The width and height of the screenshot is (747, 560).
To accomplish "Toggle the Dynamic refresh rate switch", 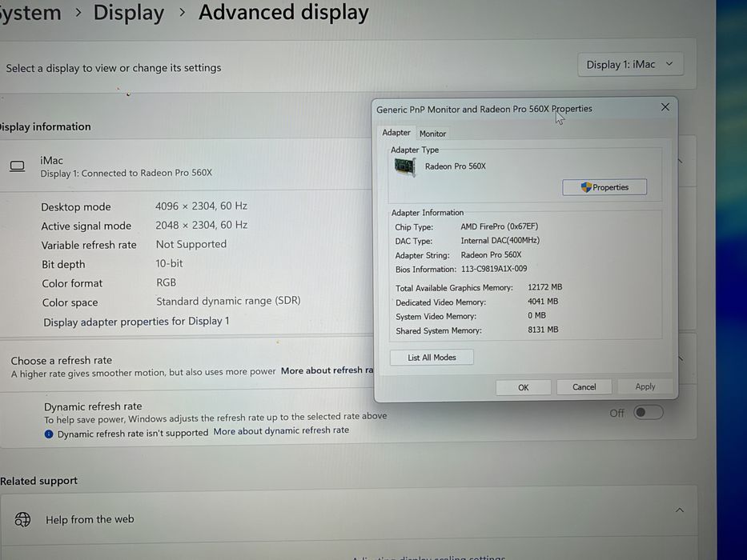I will [648, 412].
